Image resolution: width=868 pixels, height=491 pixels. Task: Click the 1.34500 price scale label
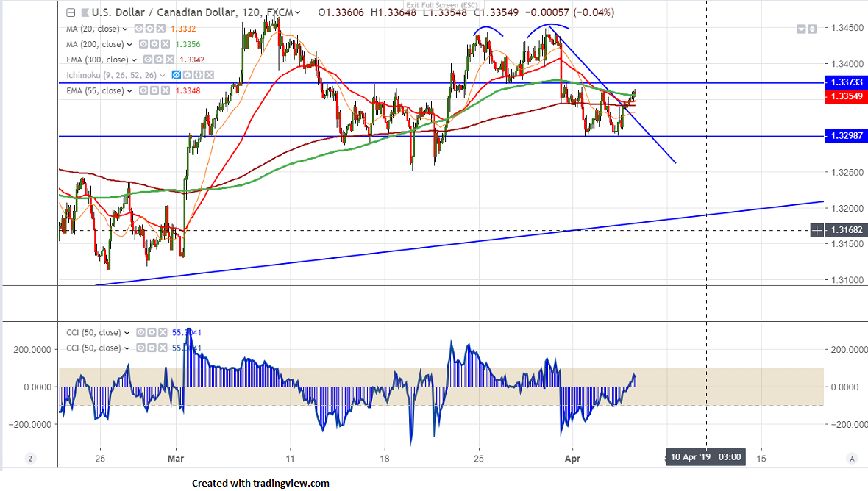click(x=847, y=28)
